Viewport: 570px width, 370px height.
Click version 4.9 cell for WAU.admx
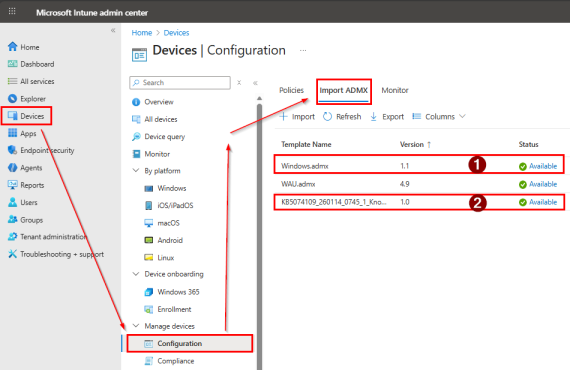(x=405, y=184)
